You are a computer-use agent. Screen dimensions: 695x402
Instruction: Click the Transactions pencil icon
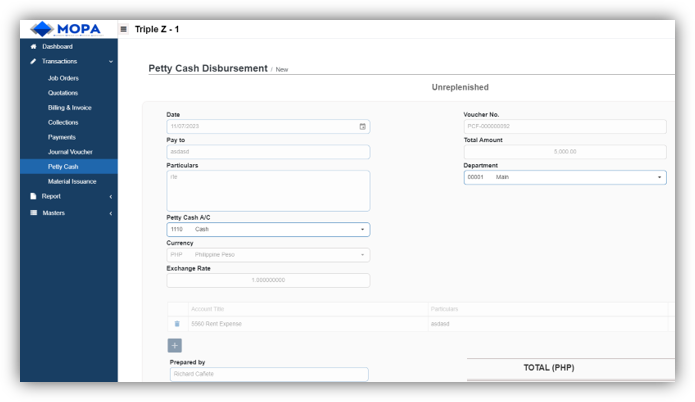[x=33, y=61]
